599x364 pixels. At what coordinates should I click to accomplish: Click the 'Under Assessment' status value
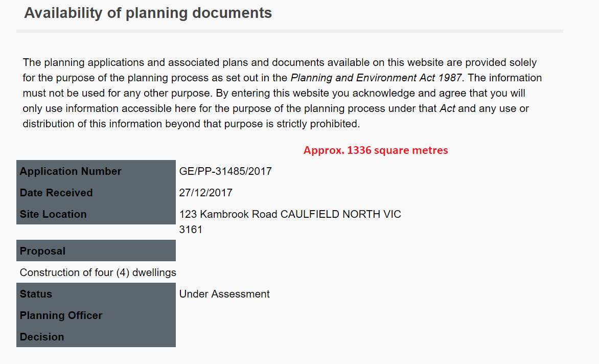(224, 294)
